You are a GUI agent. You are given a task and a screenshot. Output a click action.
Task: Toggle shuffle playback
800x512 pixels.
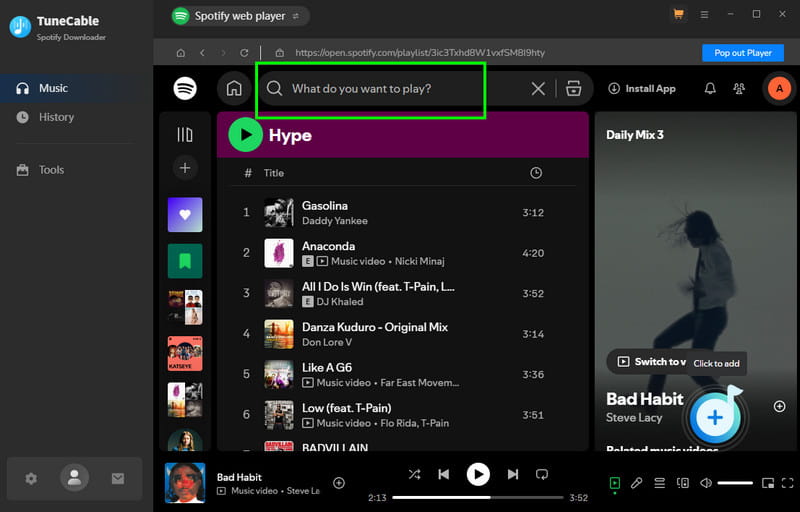(414, 474)
